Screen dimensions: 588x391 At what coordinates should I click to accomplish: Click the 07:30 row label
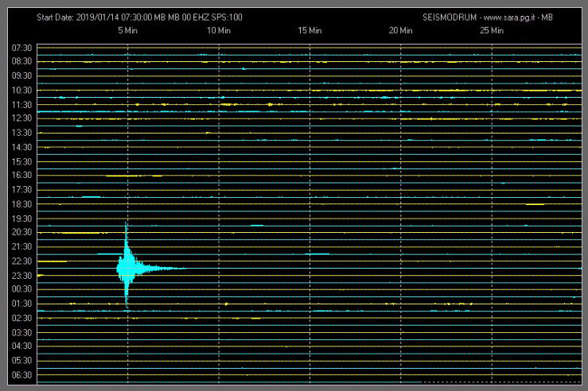21,48
